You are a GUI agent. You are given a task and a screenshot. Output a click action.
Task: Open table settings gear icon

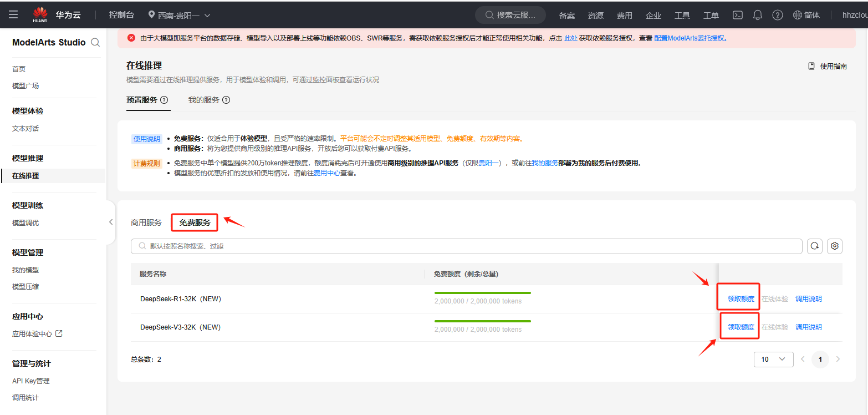click(x=835, y=246)
